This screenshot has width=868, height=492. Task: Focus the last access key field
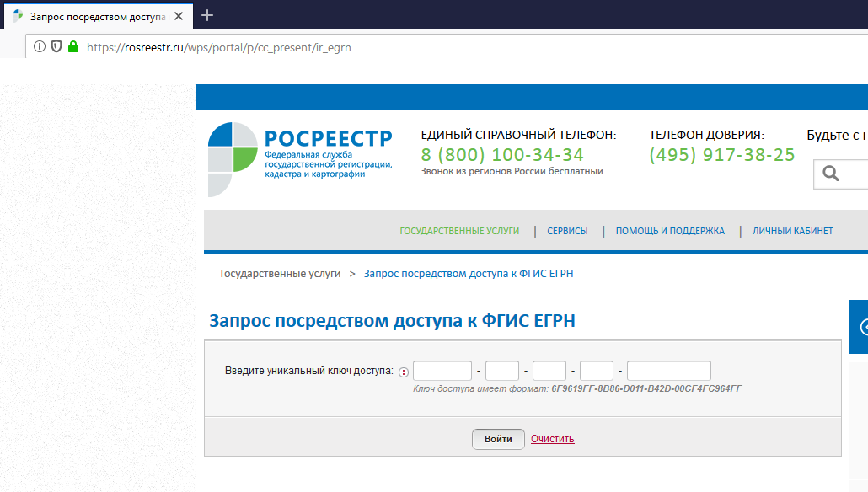click(x=668, y=371)
